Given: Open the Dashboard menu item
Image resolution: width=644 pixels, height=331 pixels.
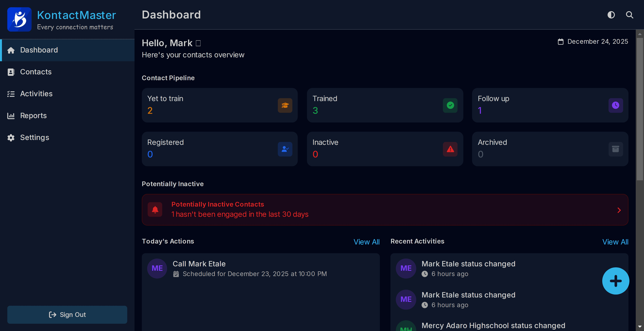Looking at the screenshot, I should [x=39, y=50].
